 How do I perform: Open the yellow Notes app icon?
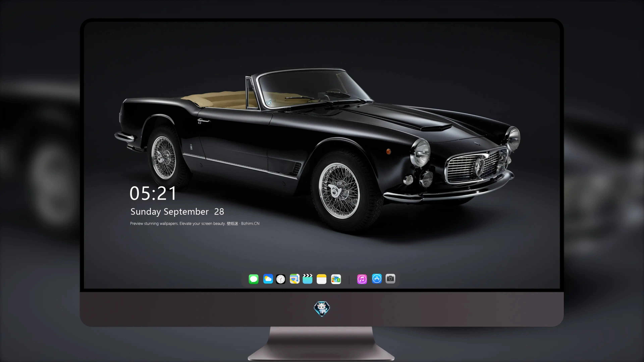(x=321, y=279)
